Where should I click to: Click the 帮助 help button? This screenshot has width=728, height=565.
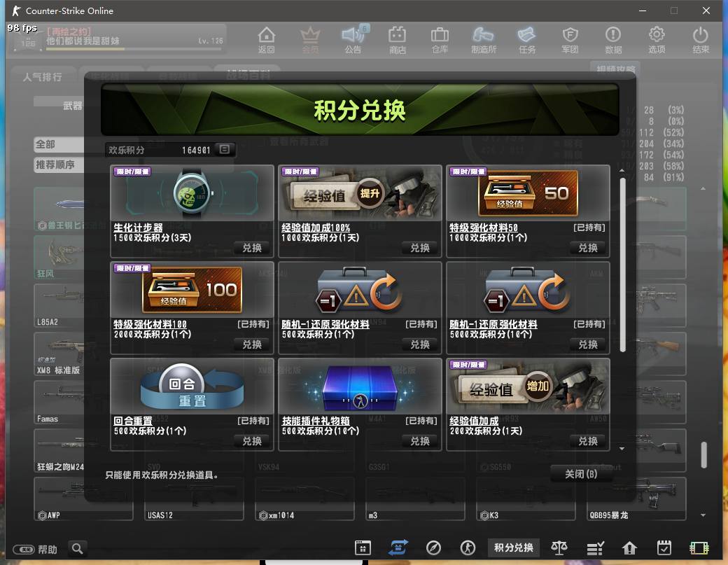(x=35, y=550)
